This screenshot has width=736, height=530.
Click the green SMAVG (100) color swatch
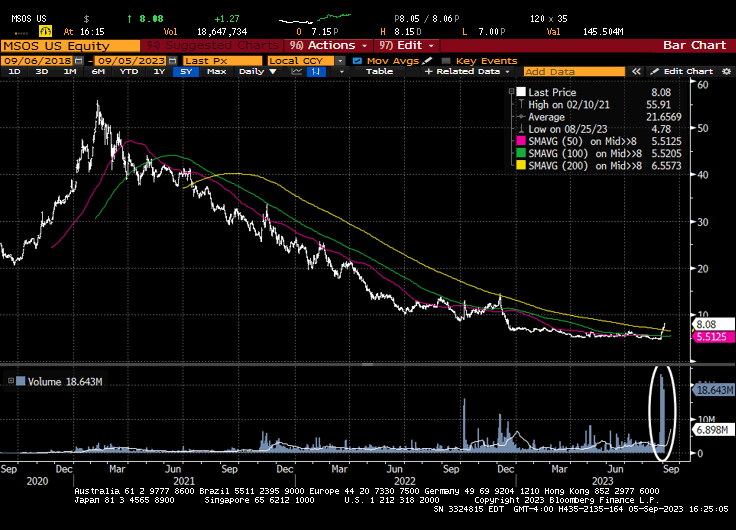[x=521, y=153]
